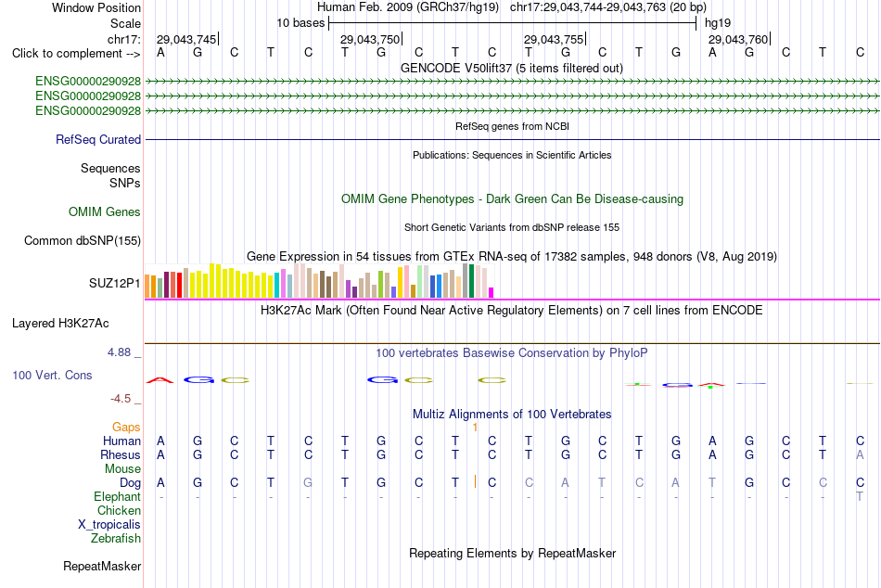Viewport: 881px width, 588px height.
Task: Click magenta final bar in SUZ12P1 chart
Action: click(x=492, y=292)
